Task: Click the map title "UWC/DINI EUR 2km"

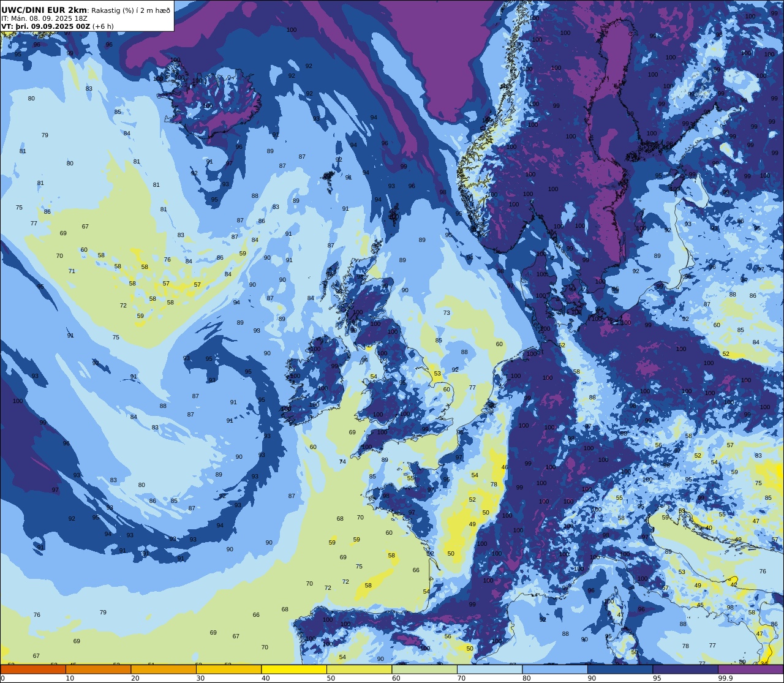Action: click(x=44, y=10)
